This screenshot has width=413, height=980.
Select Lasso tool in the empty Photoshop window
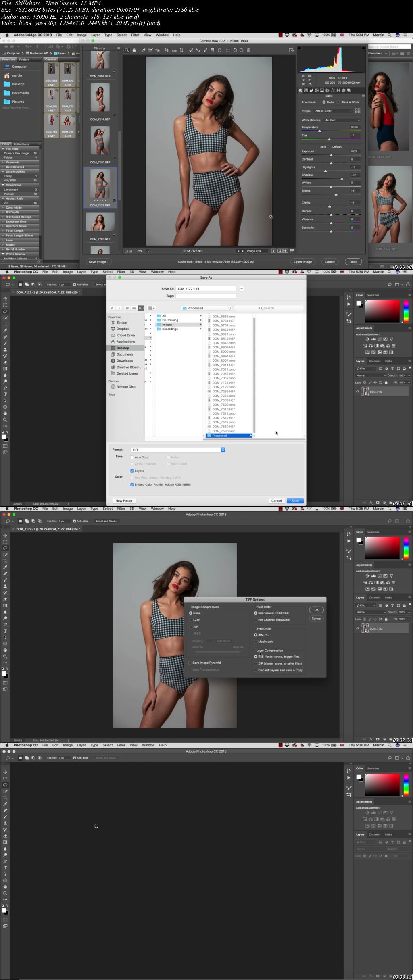(x=5, y=785)
